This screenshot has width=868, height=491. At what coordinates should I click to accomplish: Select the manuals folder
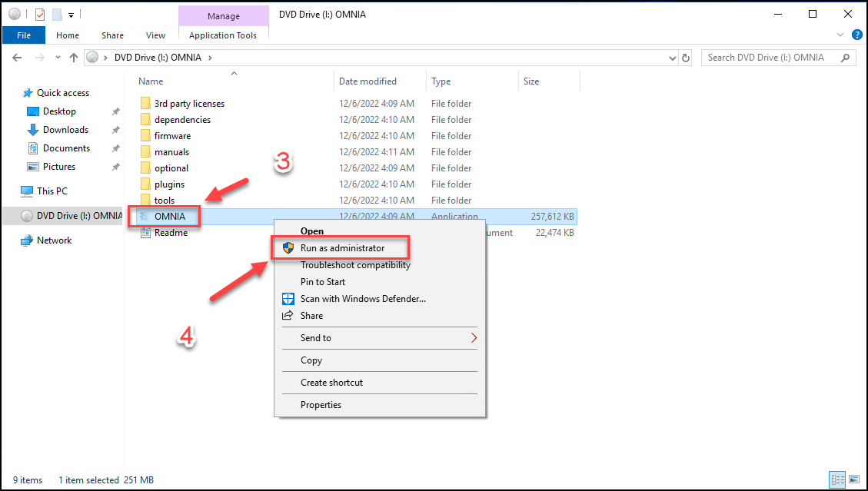171,151
